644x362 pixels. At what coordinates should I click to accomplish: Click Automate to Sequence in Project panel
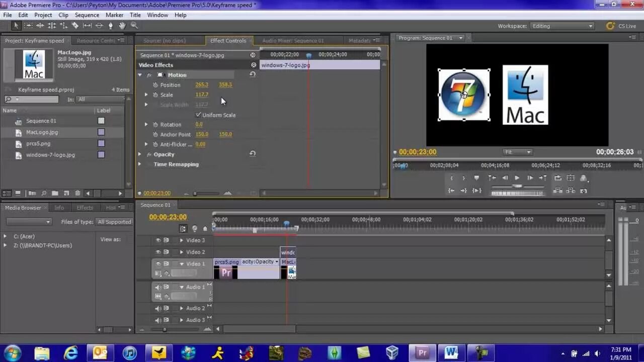32,193
